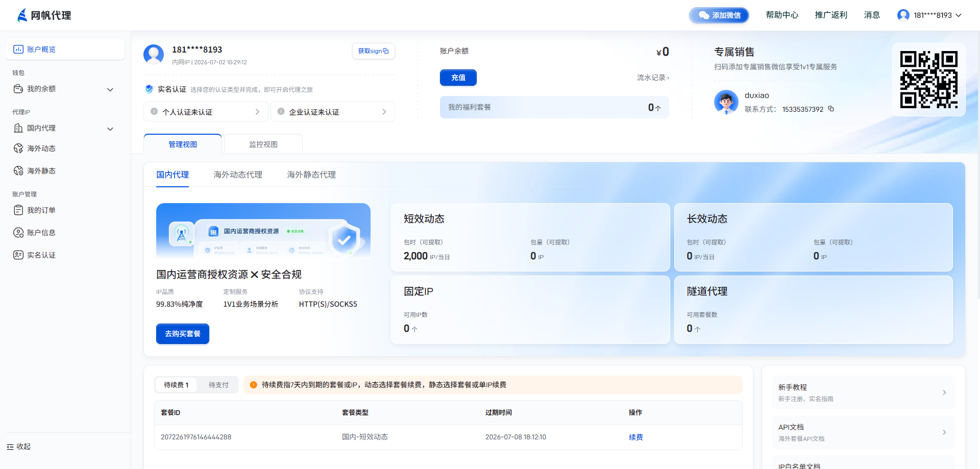Image resolution: width=980 pixels, height=469 pixels.
Task: Click 我的订单 in the sidebar
Action: (41, 210)
